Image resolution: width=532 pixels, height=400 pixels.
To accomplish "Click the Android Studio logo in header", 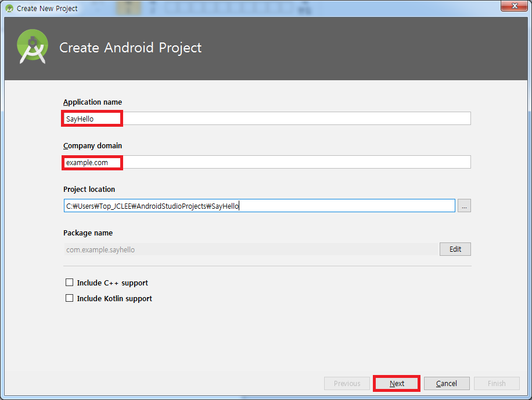I will coord(32,47).
